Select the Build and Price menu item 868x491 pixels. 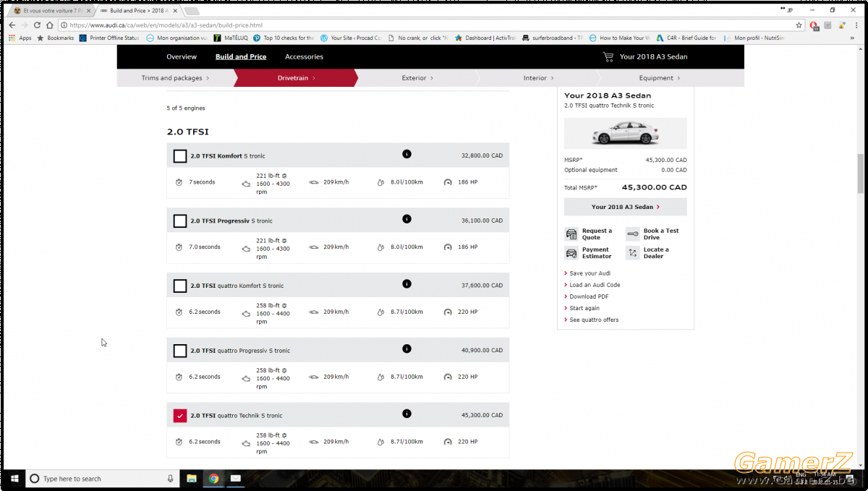coord(241,56)
